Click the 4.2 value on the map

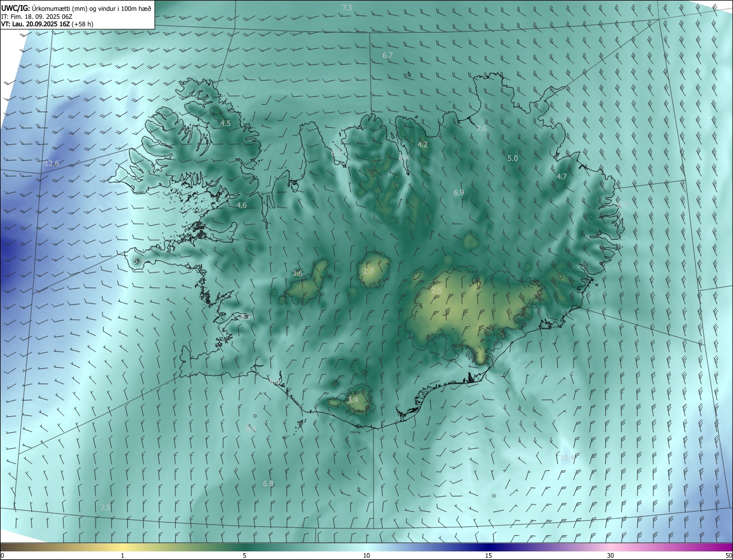click(x=423, y=145)
